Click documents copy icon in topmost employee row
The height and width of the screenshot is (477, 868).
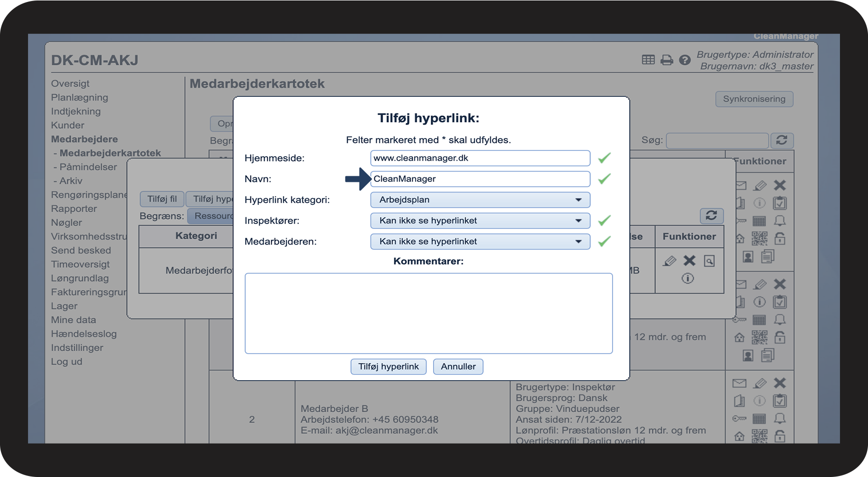[x=768, y=256]
